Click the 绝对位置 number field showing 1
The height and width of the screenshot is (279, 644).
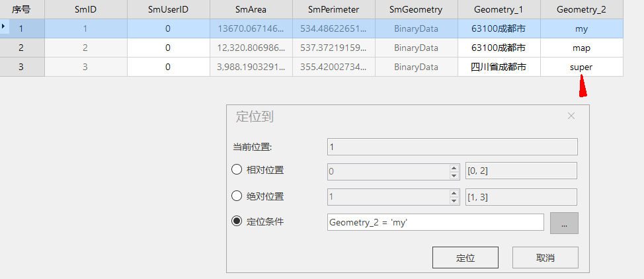[x=389, y=197]
